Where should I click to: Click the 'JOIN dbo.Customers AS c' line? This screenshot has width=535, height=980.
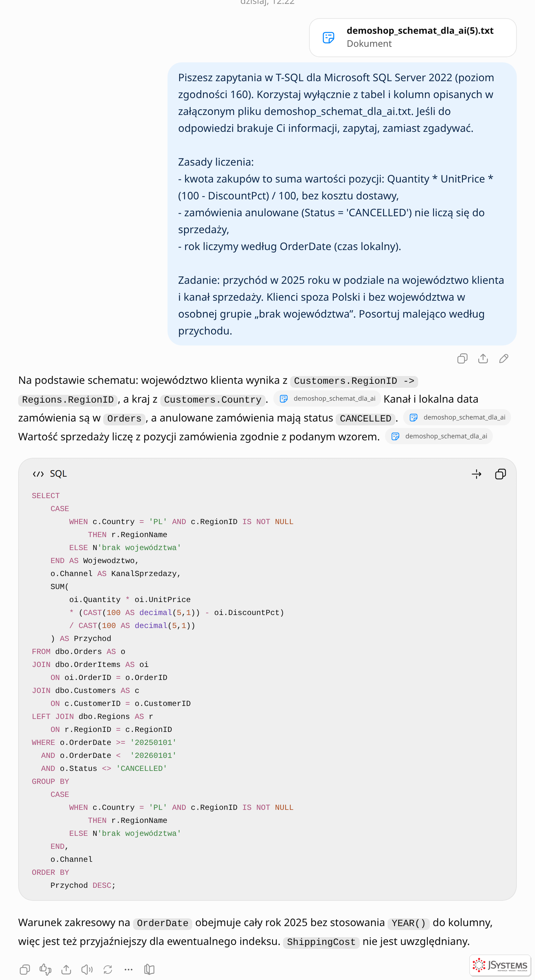(x=86, y=690)
